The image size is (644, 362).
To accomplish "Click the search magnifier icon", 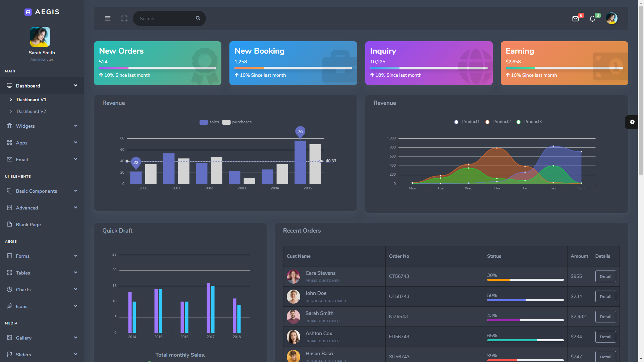I will click(198, 18).
